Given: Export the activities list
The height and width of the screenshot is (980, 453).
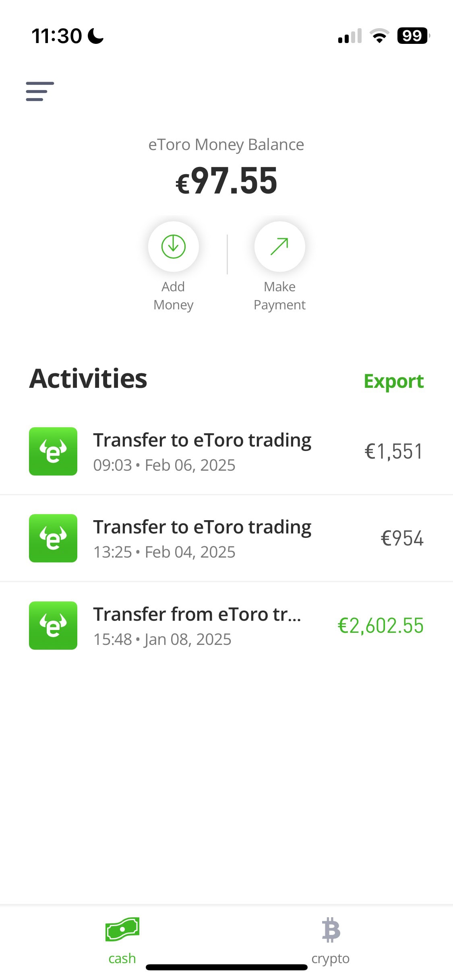Looking at the screenshot, I should click(x=393, y=381).
